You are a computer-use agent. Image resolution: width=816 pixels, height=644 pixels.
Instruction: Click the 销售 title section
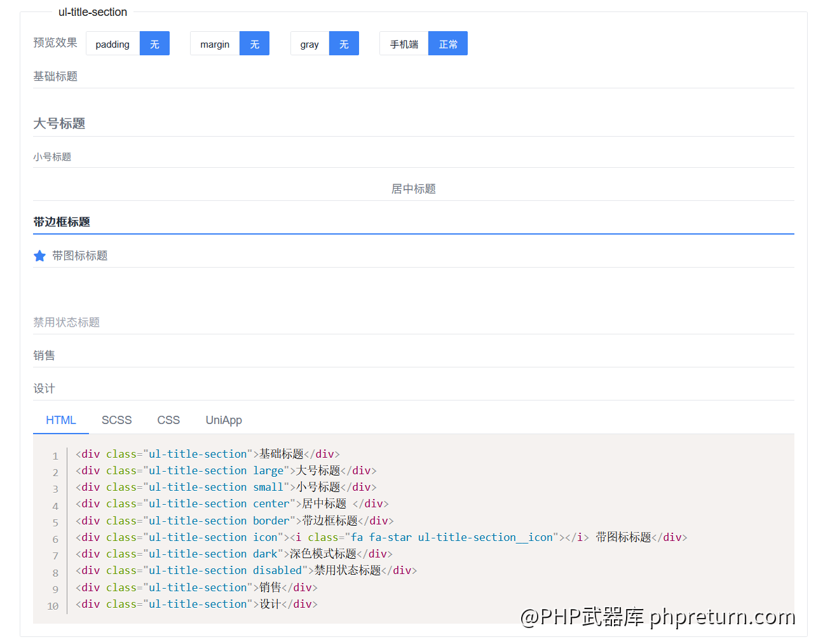point(44,355)
